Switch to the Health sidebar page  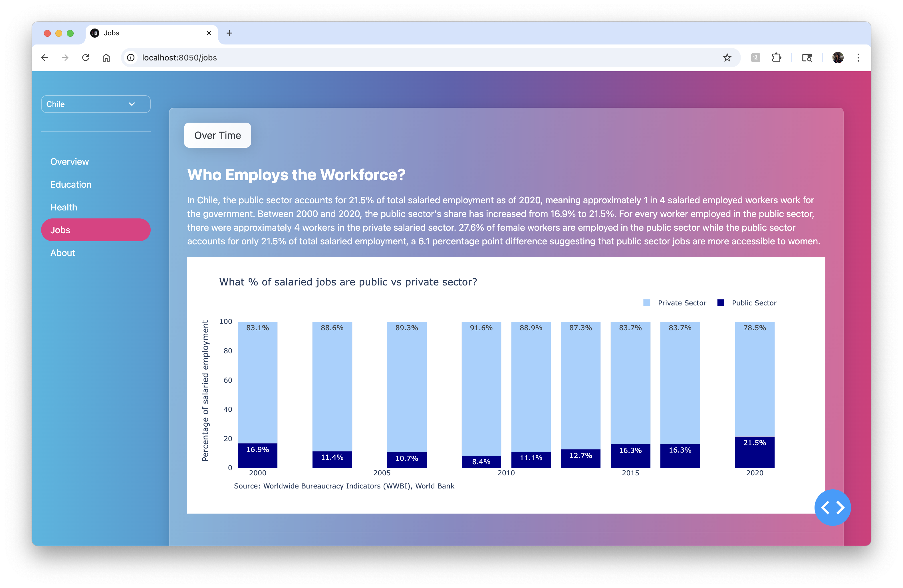pyautogui.click(x=64, y=207)
